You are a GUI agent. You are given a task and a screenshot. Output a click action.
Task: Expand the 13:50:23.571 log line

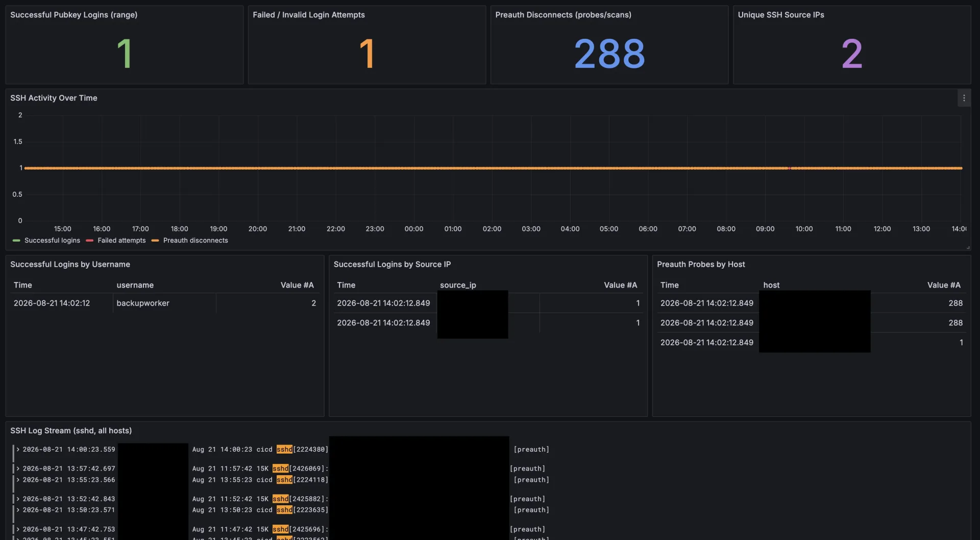coord(18,510)
